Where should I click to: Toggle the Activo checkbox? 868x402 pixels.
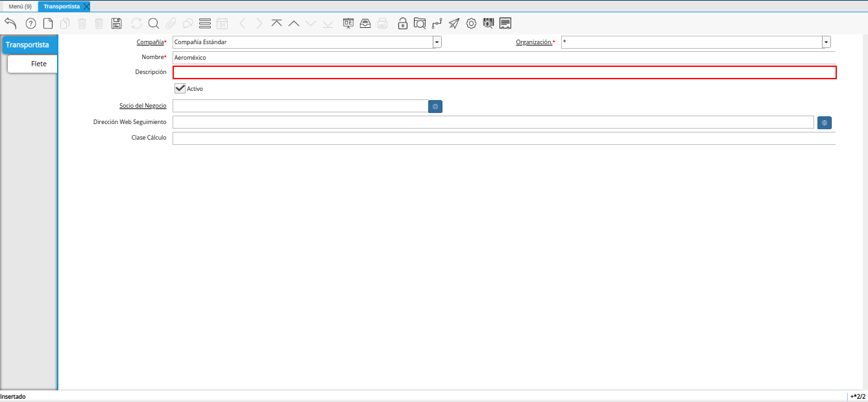tap(180, 88)
